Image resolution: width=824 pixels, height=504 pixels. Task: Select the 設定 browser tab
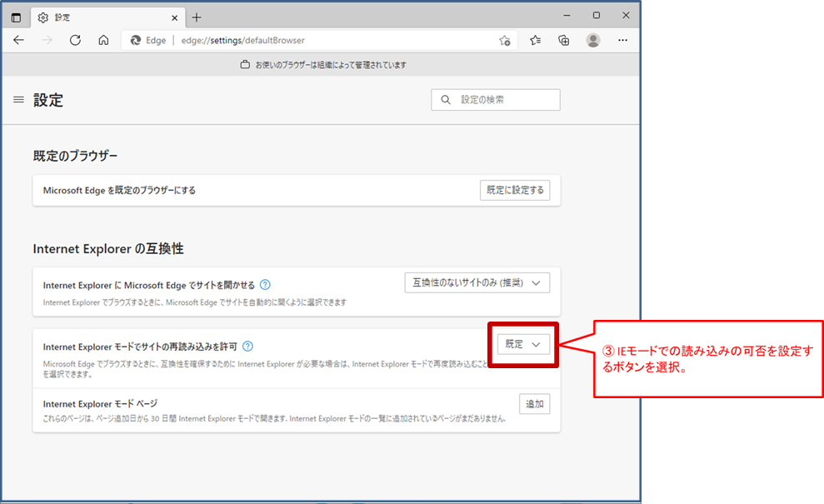tap(107, 17)
